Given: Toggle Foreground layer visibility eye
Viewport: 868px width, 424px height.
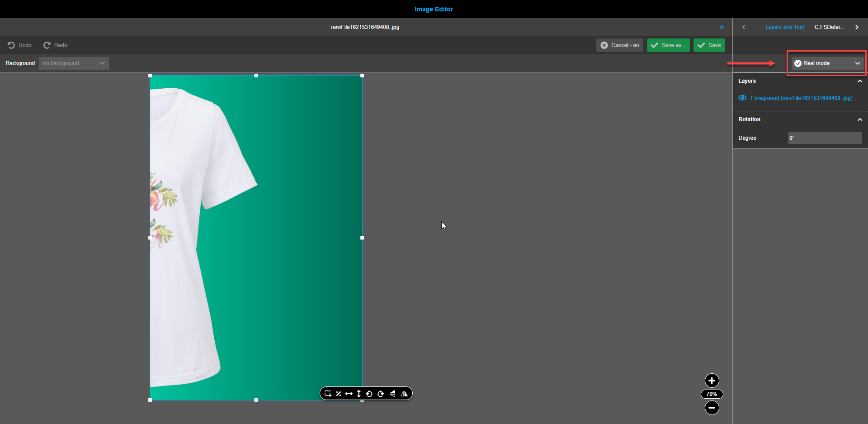Looking at the screenshot, I should pos(742,98).
